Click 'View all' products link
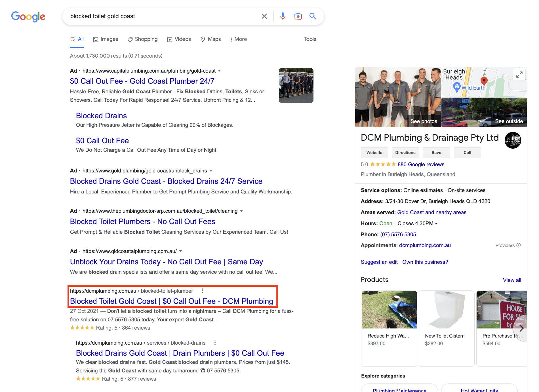The height and width of the screenshot is (392, 539). 512,280
